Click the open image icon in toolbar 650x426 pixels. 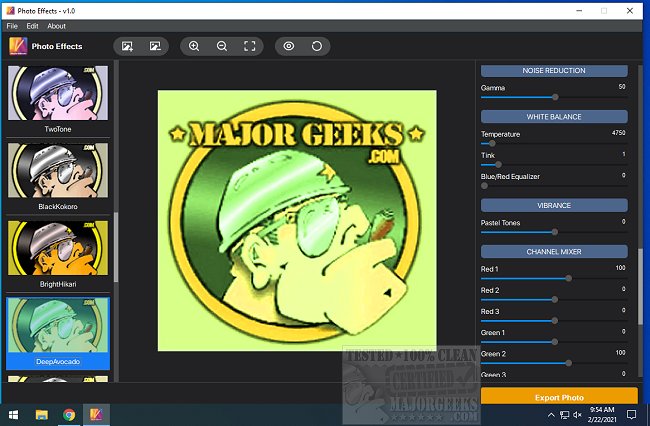tap(127, 46)
